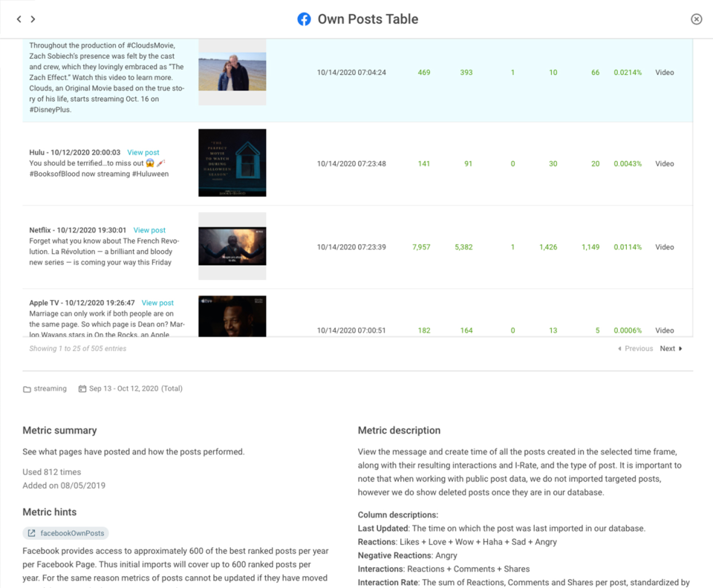Open the Clouds movie post thumbnail

point(231,72)
